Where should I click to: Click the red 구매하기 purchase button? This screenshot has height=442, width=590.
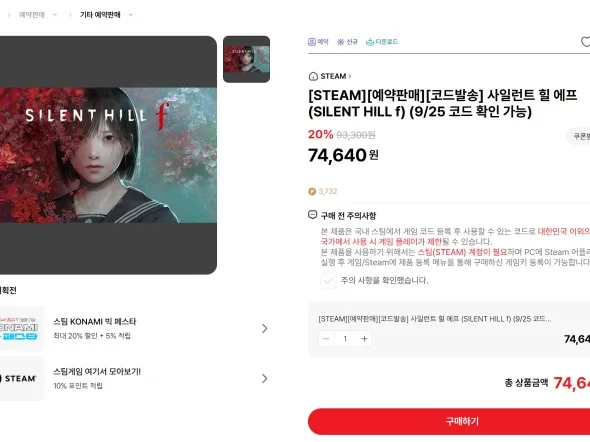[449, 421]
